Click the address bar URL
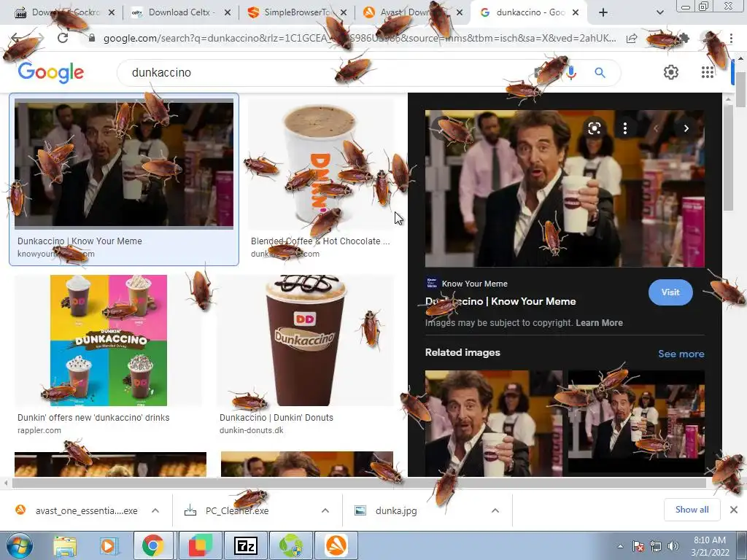The height and width of the screenshot is (560, 747). pyautogui.click(x=360, y=39)
